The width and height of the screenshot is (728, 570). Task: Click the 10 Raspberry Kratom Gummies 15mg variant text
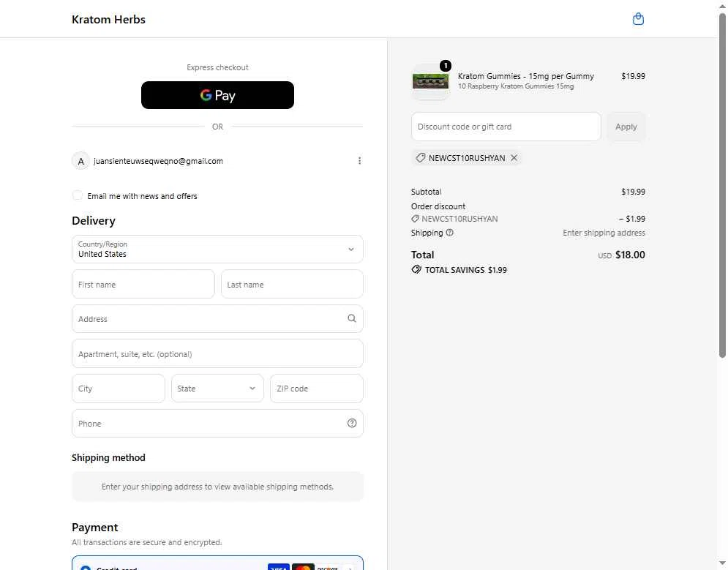pos(515,86)
